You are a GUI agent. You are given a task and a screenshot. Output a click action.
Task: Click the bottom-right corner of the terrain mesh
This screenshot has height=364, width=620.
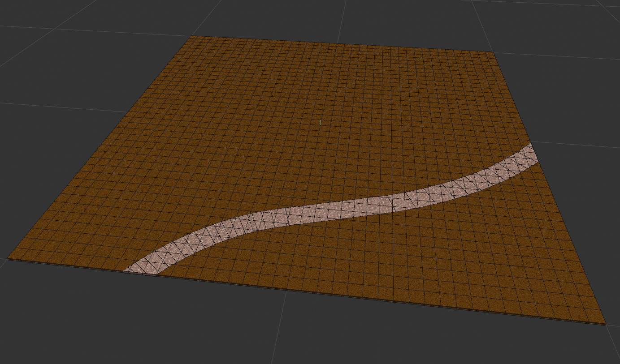click(604, 322)
